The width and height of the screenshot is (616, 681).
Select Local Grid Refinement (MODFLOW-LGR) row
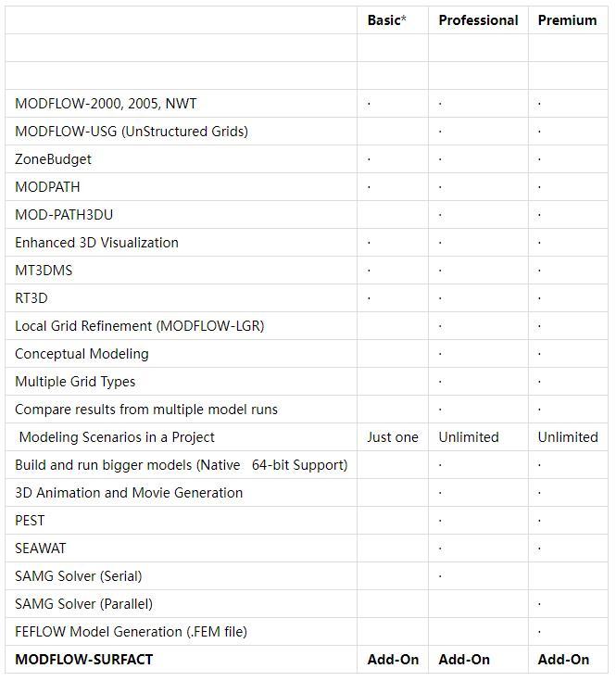tap(139, 326)
